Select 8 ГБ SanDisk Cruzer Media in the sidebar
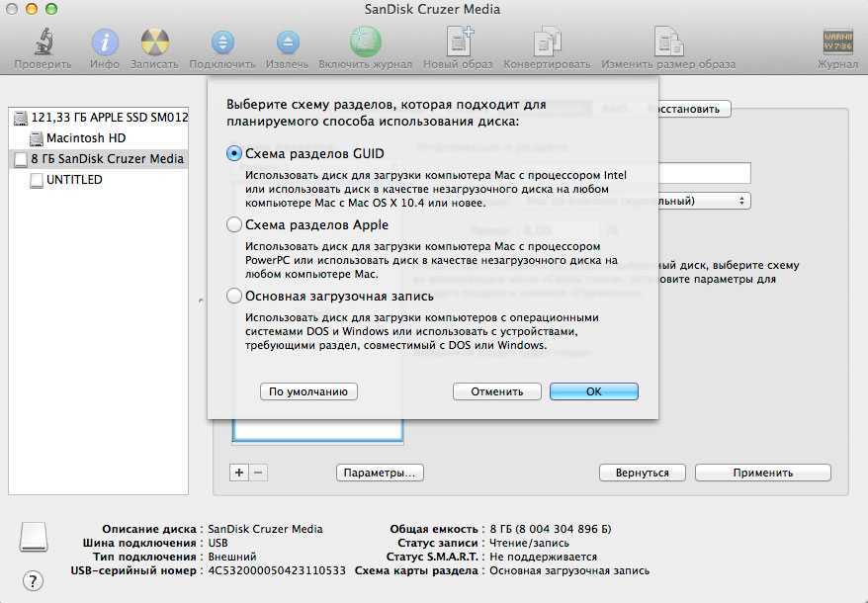This screenshot has width=868, height=603. tap(100, 159)
